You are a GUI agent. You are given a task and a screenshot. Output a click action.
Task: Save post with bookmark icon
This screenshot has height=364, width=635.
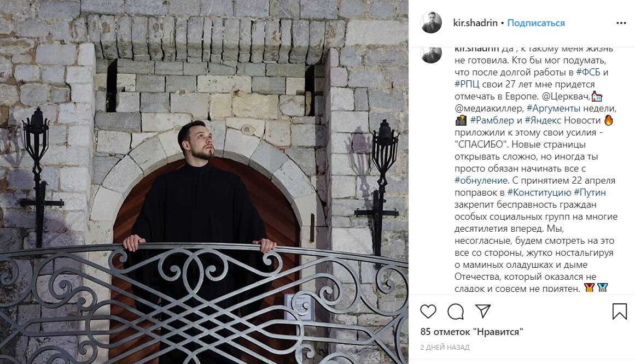click(x=620, y=312)
